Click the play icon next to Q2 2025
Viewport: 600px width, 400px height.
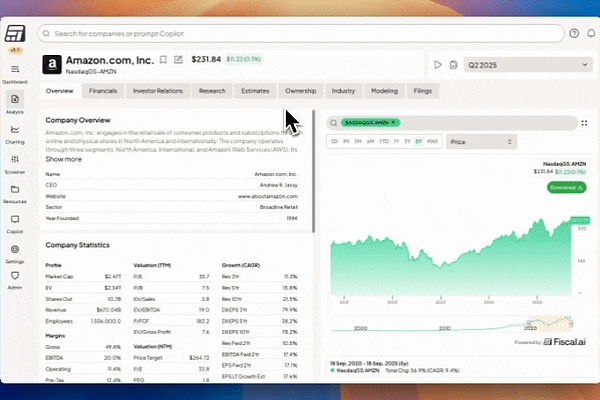(438, 65)
